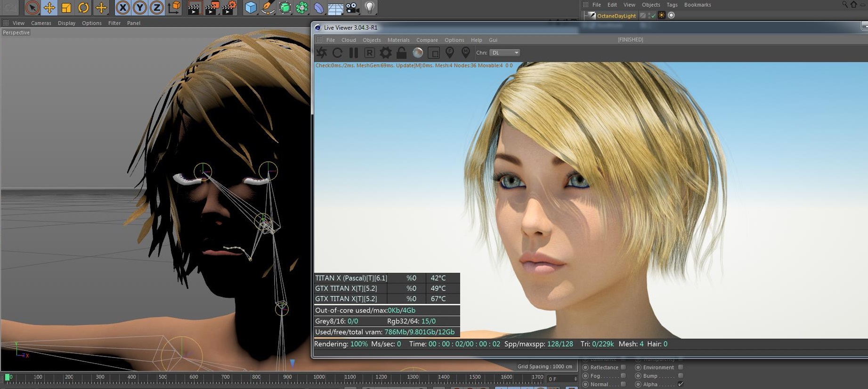Select the OctaneDayLight object
The image size is (868, 389).
tap(616, 16)
